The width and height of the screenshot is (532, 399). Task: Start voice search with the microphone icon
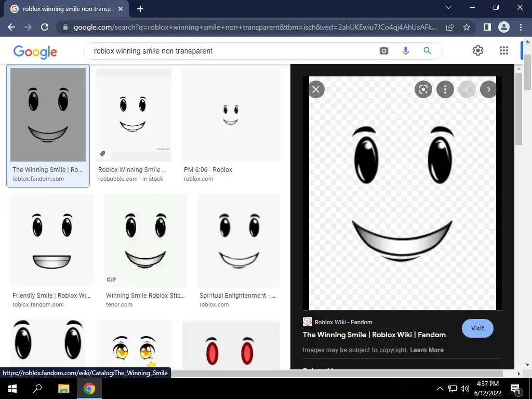coord(405,51)
